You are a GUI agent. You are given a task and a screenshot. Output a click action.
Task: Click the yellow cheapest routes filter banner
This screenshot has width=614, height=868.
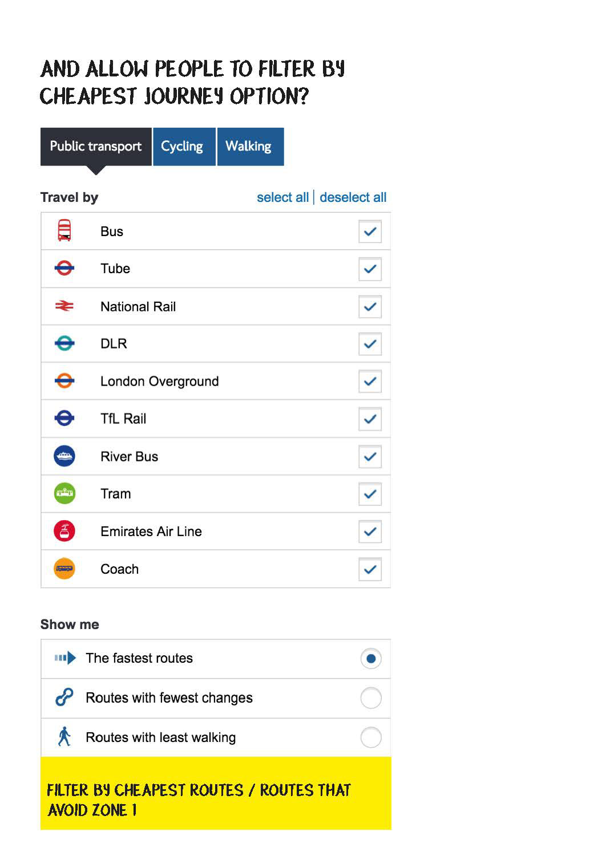[x=216, y=793]
